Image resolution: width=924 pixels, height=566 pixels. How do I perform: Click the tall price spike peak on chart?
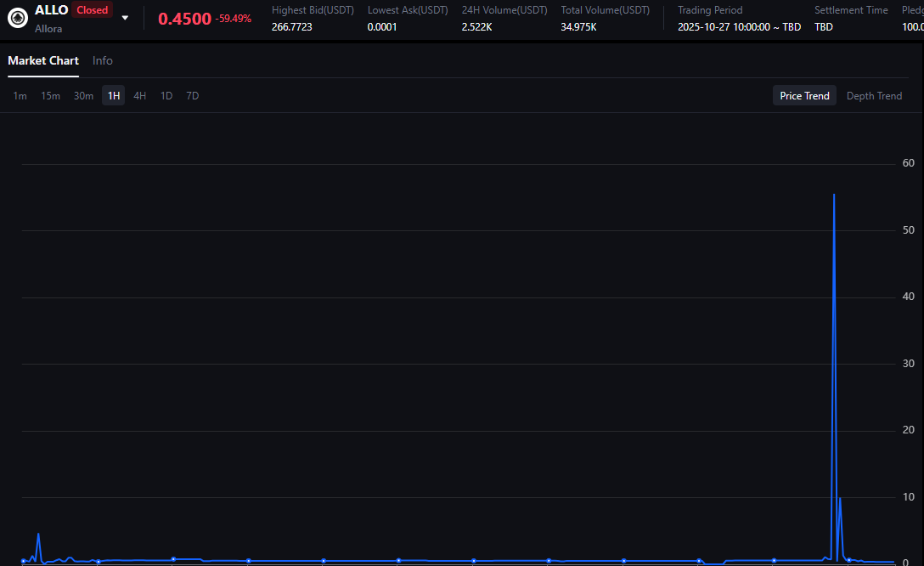pyautogui.click(x=834, y=195)
